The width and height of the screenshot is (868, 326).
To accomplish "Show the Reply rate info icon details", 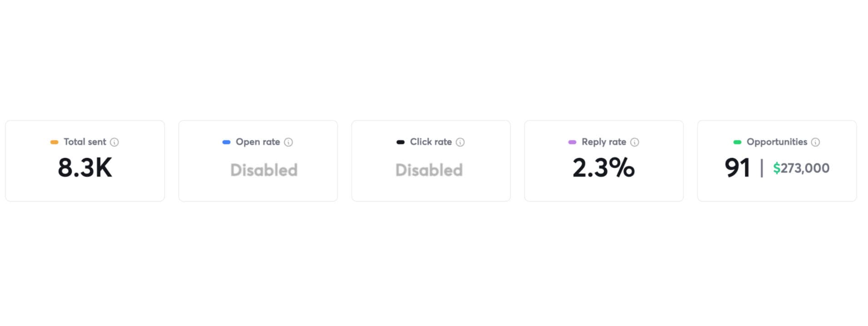I will point(634,142).
